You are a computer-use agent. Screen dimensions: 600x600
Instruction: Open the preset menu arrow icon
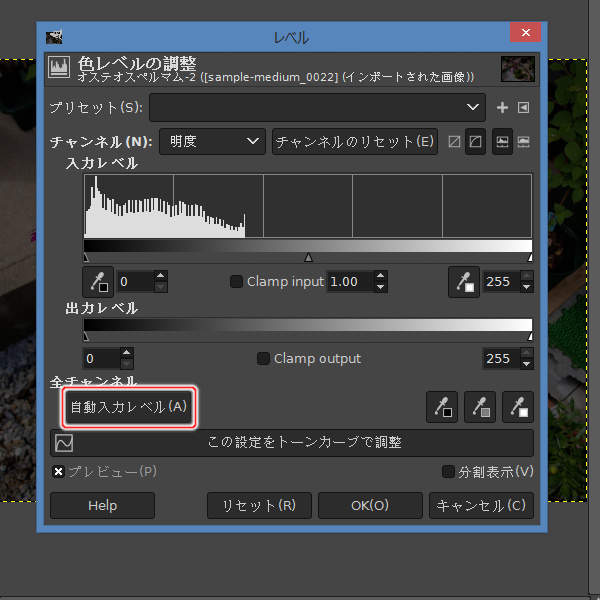tap(523, 108)
